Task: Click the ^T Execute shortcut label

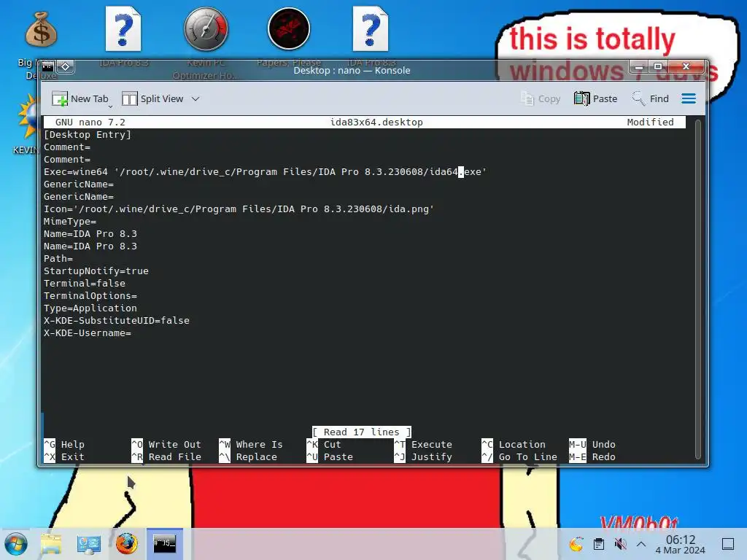Action: (x=423, y=444)
